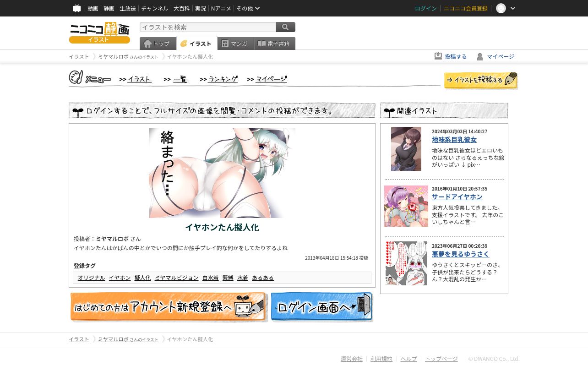This screenshot has height=371, width=588.
Task: Click the main illustration image
Action: [222, 173]
